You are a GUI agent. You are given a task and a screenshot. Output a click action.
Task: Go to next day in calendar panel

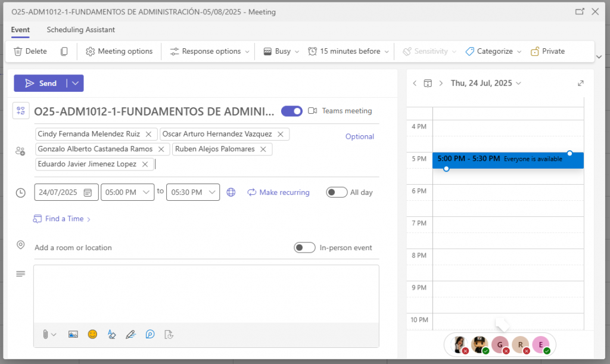[x=441, y=83]
